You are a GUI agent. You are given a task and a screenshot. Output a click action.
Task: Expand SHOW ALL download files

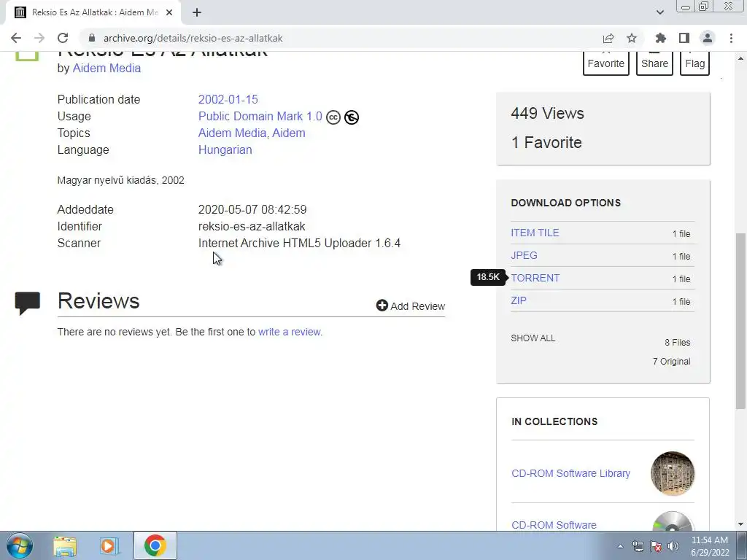(533, 338)
